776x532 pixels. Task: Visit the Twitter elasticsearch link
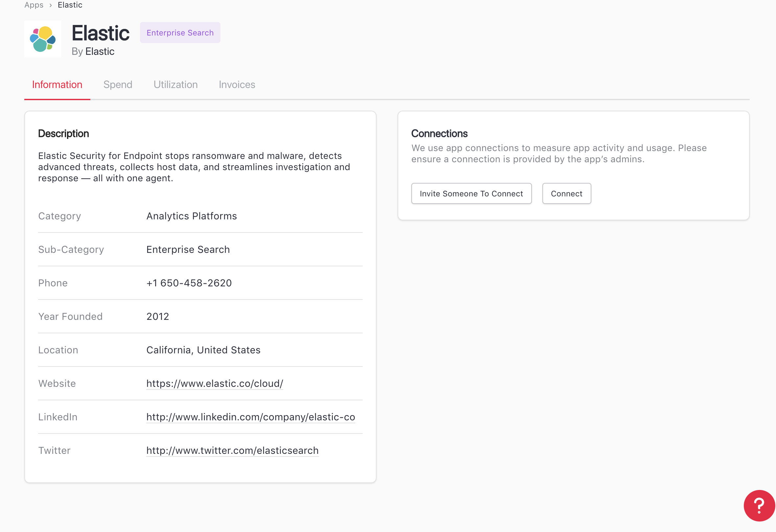point(232,450)
